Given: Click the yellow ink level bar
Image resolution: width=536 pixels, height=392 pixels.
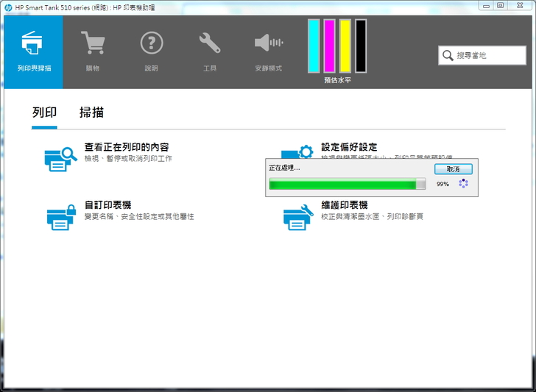Looking at the screenshot, I should (x=345, y=46).
